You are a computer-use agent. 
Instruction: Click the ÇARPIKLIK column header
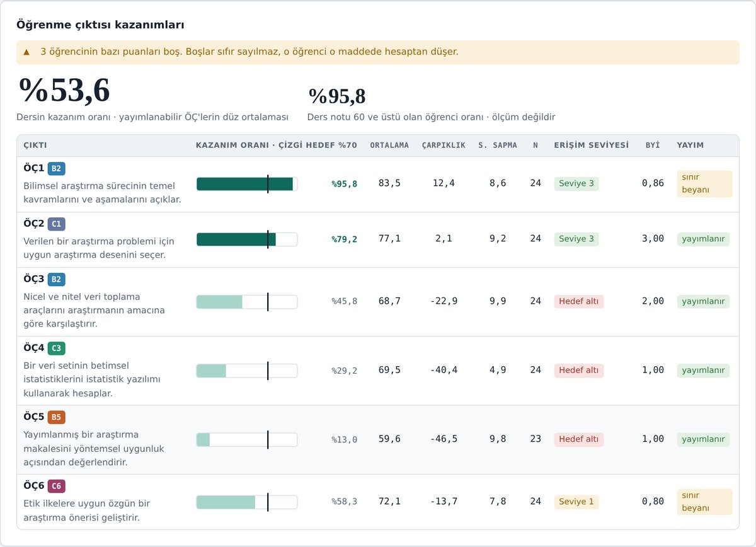(444, 146)
